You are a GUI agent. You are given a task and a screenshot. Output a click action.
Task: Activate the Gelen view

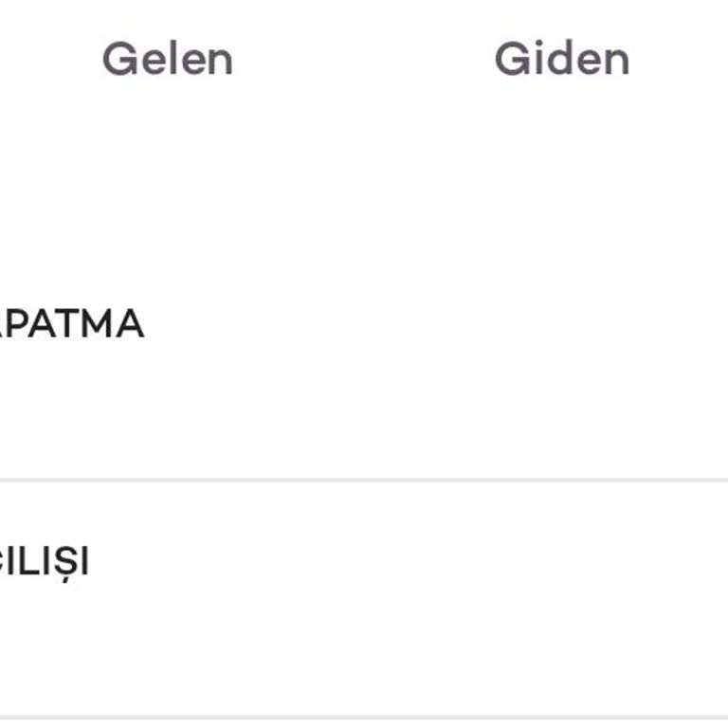tap(167, 59)
